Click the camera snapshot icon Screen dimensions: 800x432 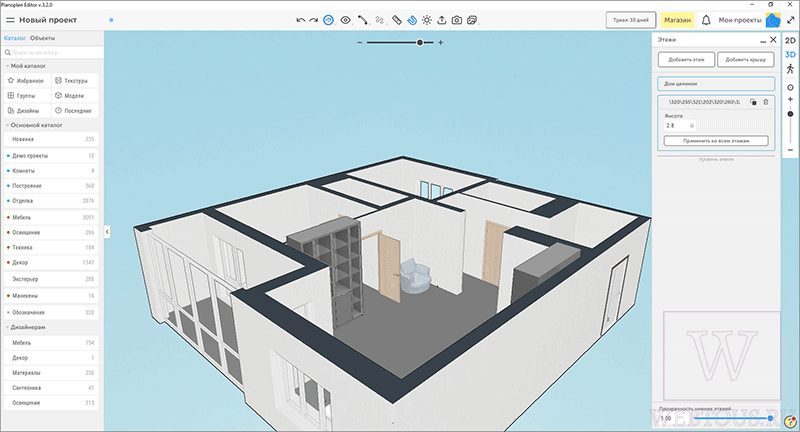(457, 20)
